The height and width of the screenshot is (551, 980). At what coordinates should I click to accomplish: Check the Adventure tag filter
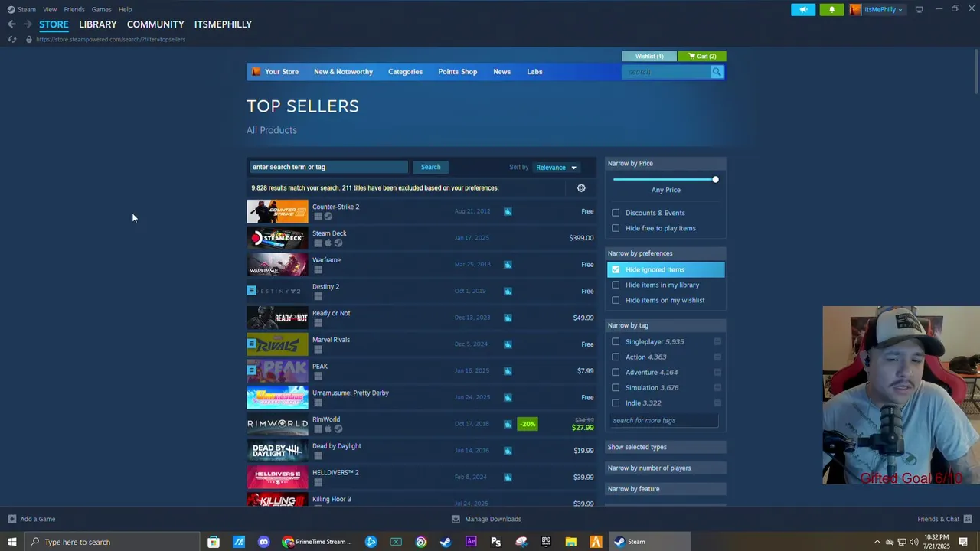pos(616,372)
